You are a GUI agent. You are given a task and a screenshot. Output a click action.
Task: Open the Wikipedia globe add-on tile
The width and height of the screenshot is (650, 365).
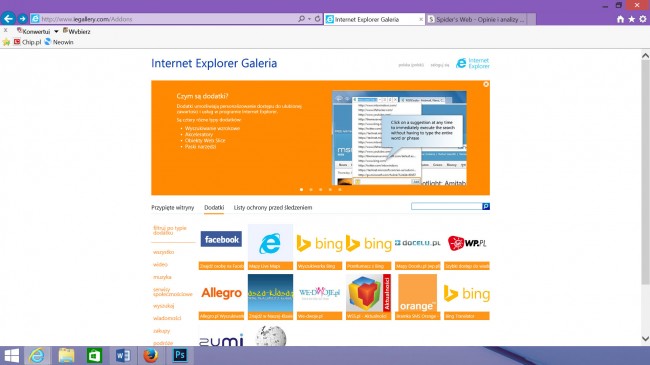tap(270, 335)
